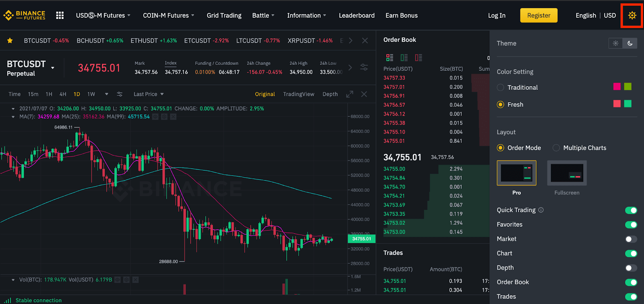Open ticker stats preferences sliders icon

point(364,67)
